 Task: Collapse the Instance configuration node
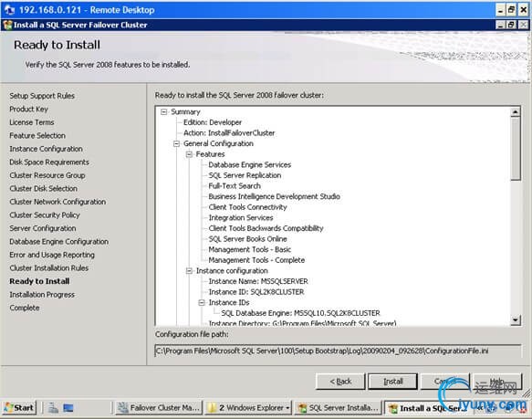pos(189,271)
